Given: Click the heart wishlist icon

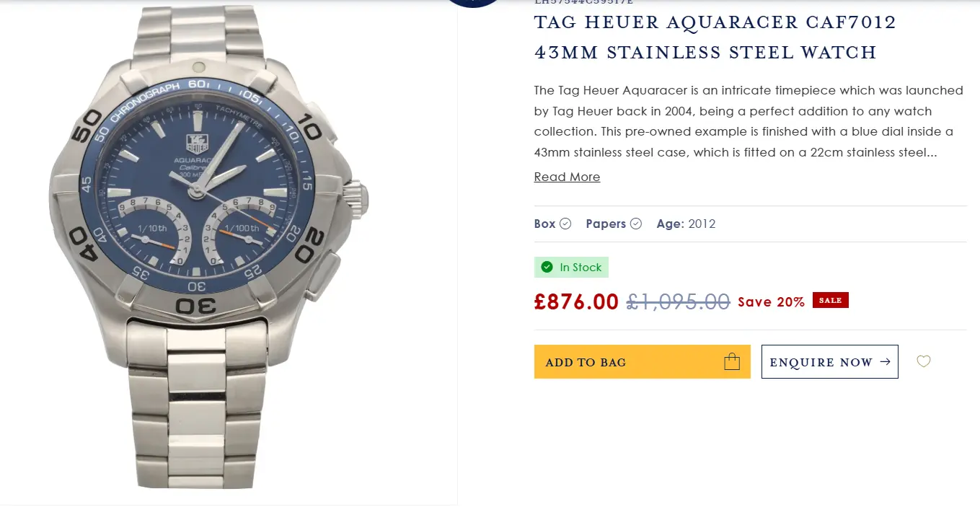Looking at the screenshot, I should click(923, 361).
